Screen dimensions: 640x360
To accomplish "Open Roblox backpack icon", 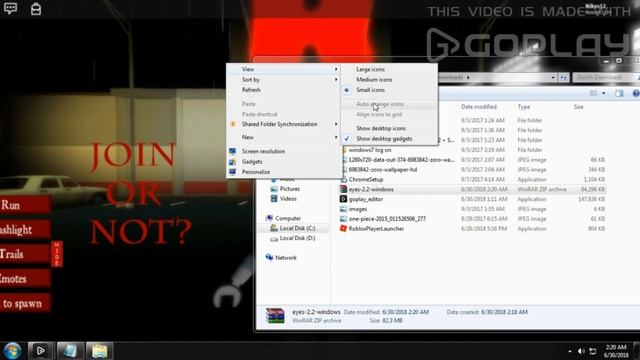I will click(x=36, y=8).
